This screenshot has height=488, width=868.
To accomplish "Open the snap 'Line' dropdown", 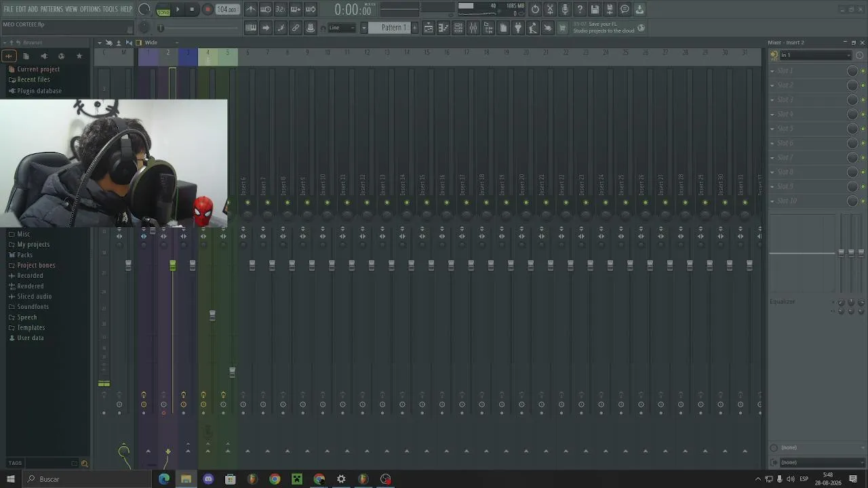I will [342, 28].
